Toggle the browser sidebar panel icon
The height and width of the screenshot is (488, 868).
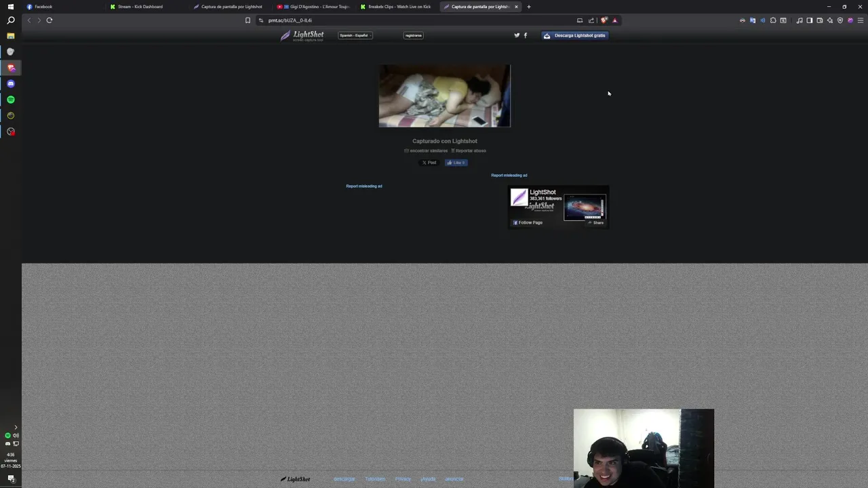click(x=810, y=20)
